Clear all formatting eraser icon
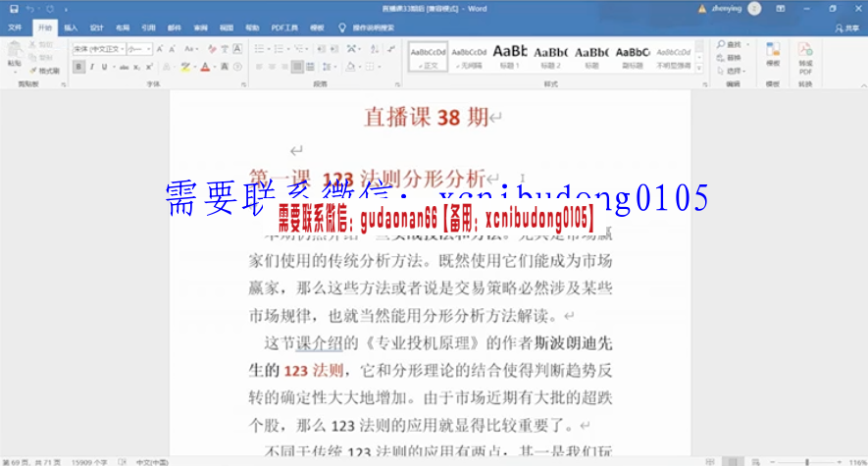Viewport: 868px width, 466px height. coord(212,49)
